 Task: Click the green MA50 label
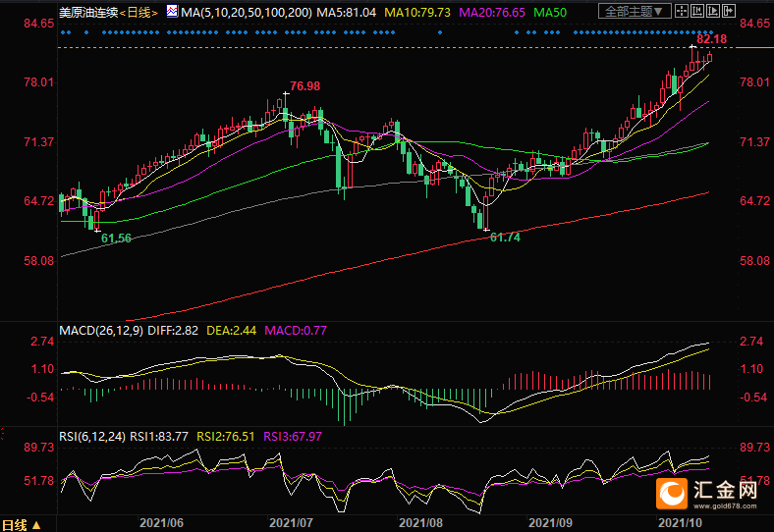click(x=550, y=13)
